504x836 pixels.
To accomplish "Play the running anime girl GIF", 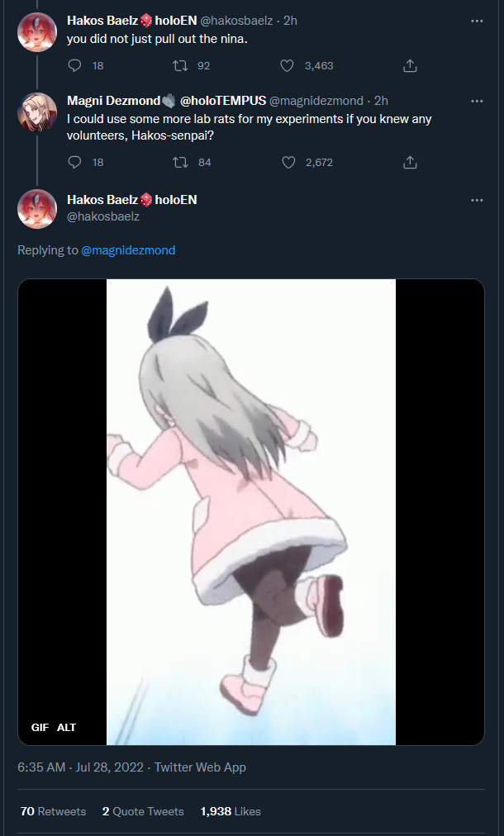I will (251, 512).
